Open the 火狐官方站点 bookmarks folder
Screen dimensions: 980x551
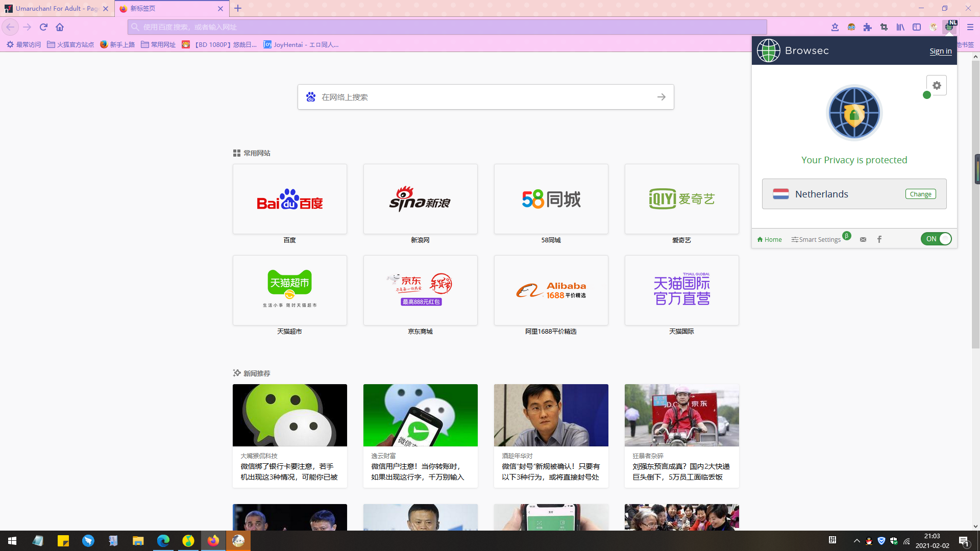tap(70, 44)
